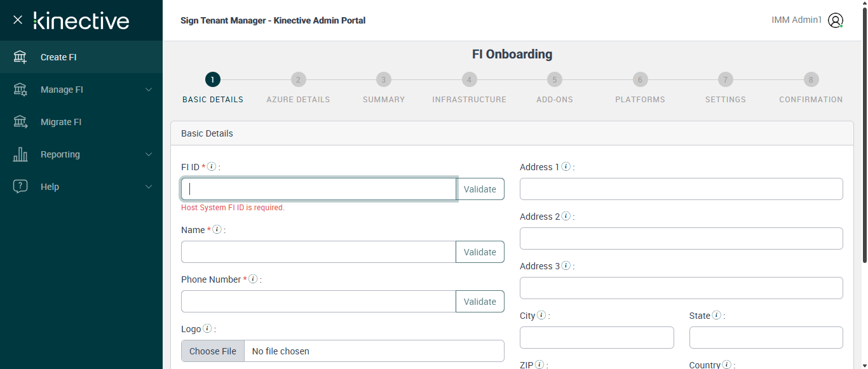Go to step 2 Azure Details

tap(298, 80)
